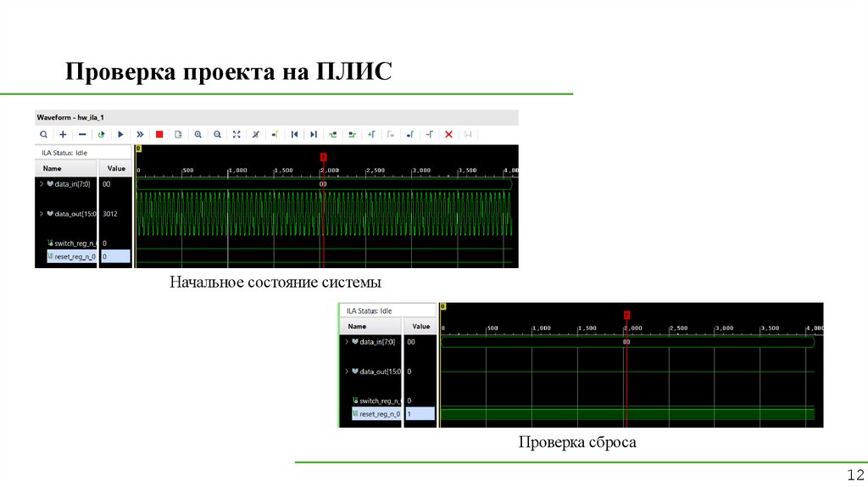Viewport: 868px width, 487px height.
Task: Click the red Swap Cursors icon
Action: [x=430, y=134]
